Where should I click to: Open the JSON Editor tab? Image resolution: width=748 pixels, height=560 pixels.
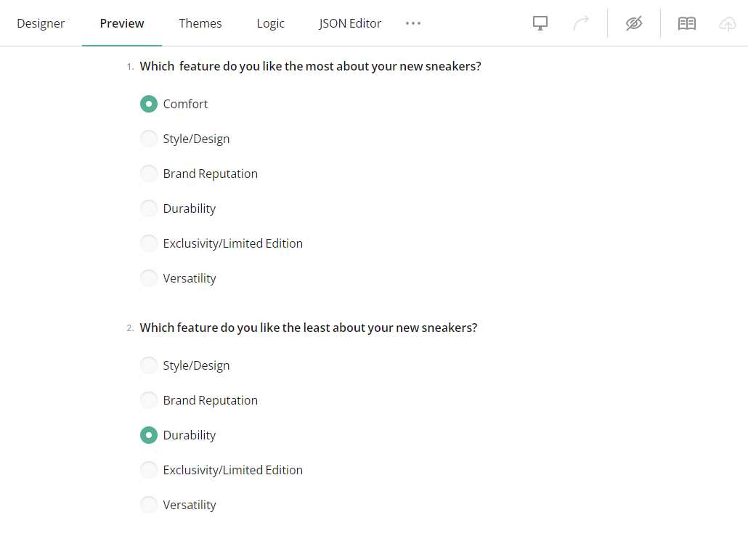tap(350, 23)
